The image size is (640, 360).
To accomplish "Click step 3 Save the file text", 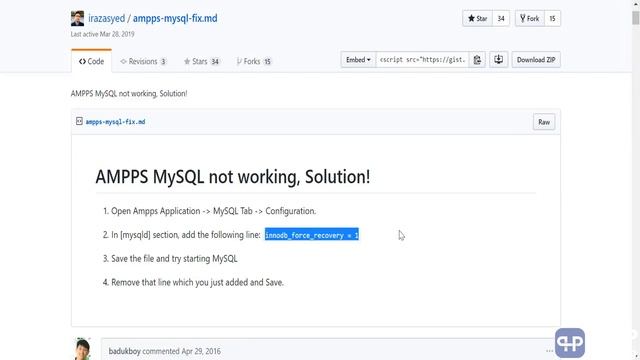I will [x=174, y=258].
